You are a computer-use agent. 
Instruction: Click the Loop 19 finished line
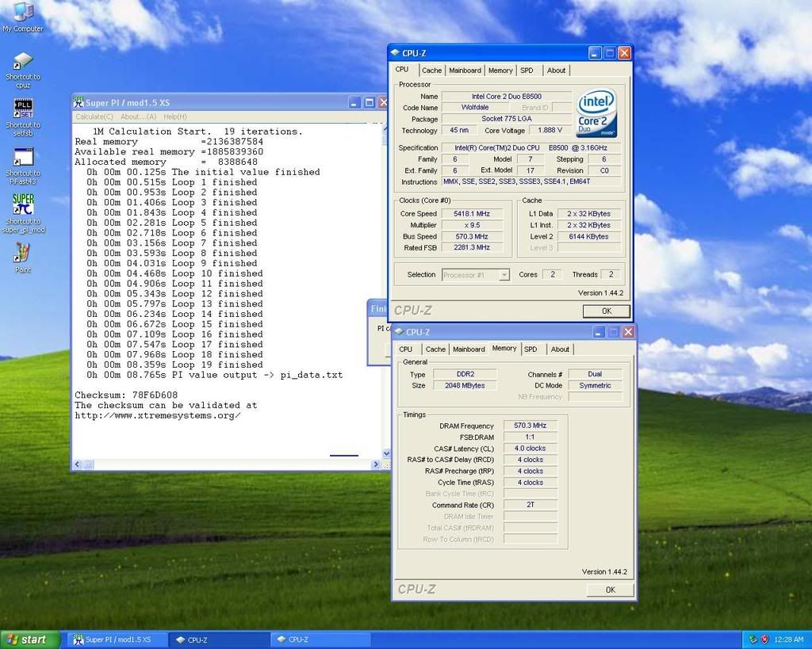[174, 365]
